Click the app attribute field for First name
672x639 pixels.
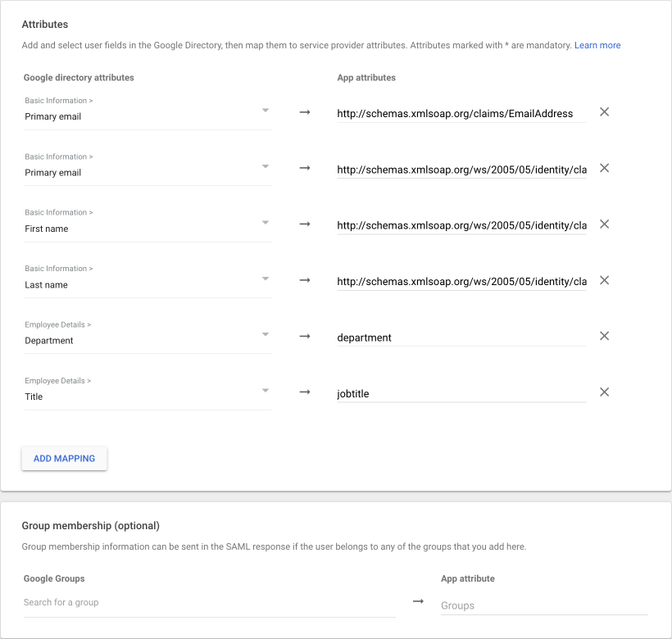tap(461, 225)
